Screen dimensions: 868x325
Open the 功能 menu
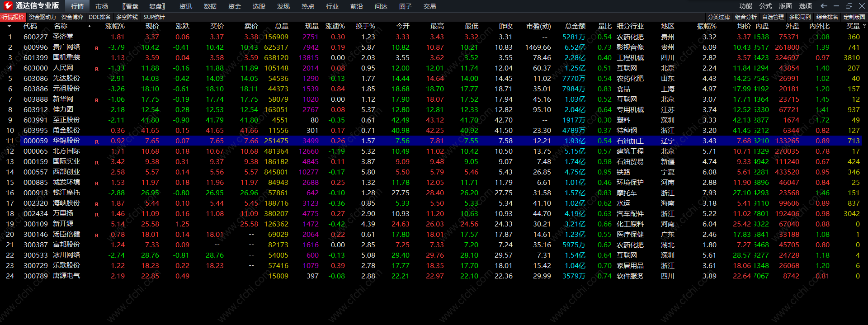pos(746,6)
